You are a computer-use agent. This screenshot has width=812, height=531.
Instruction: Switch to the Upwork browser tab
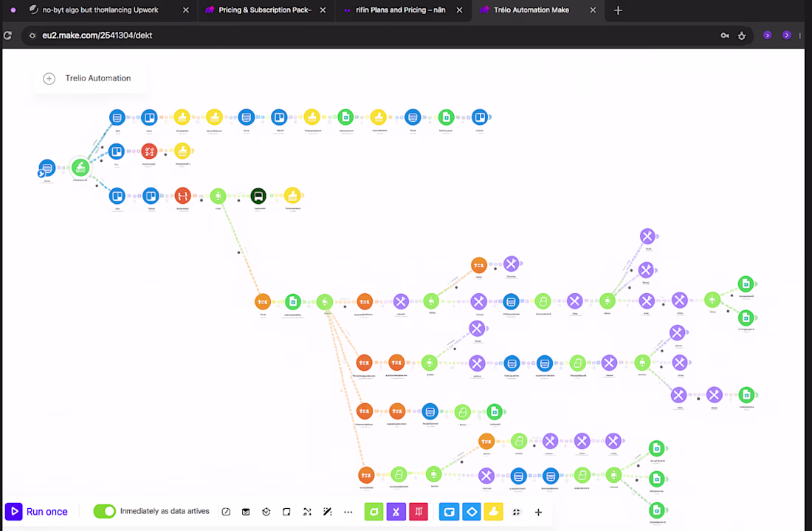pos(100,10)
